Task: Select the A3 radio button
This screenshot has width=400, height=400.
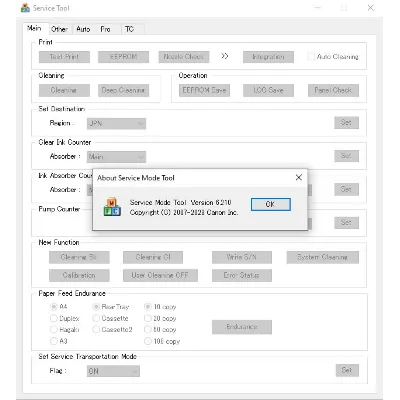Action: (53, 341)
